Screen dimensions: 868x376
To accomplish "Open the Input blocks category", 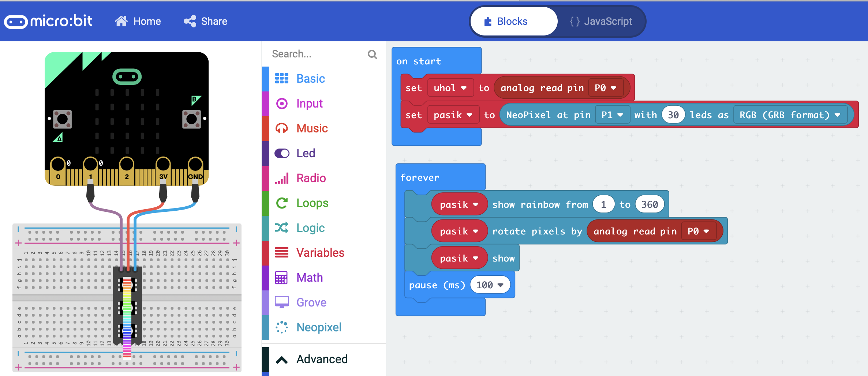I will (x=309, y=104).
